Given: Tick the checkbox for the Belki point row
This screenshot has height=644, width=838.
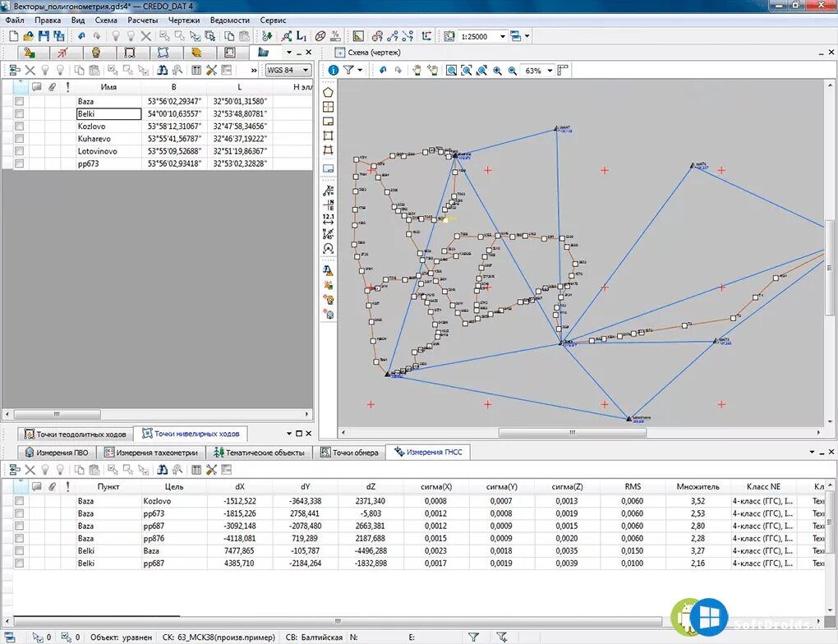Looking at the screenshot, I should pyautogui.click(x=19, y=114).
